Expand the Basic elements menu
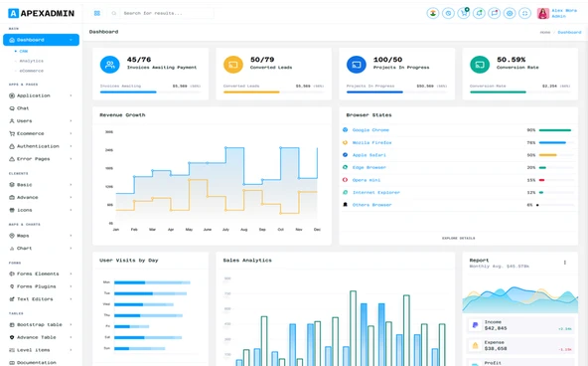 (42, 185)
